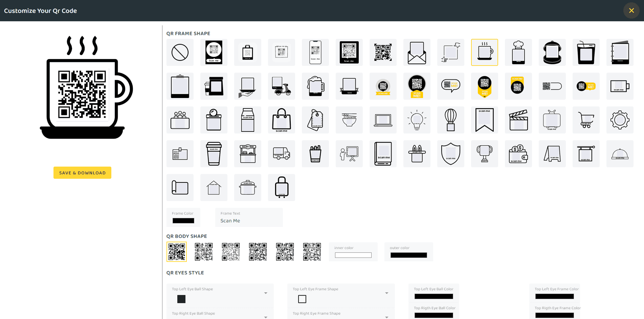Pick the delivery truck frame shape

point(282,154)
